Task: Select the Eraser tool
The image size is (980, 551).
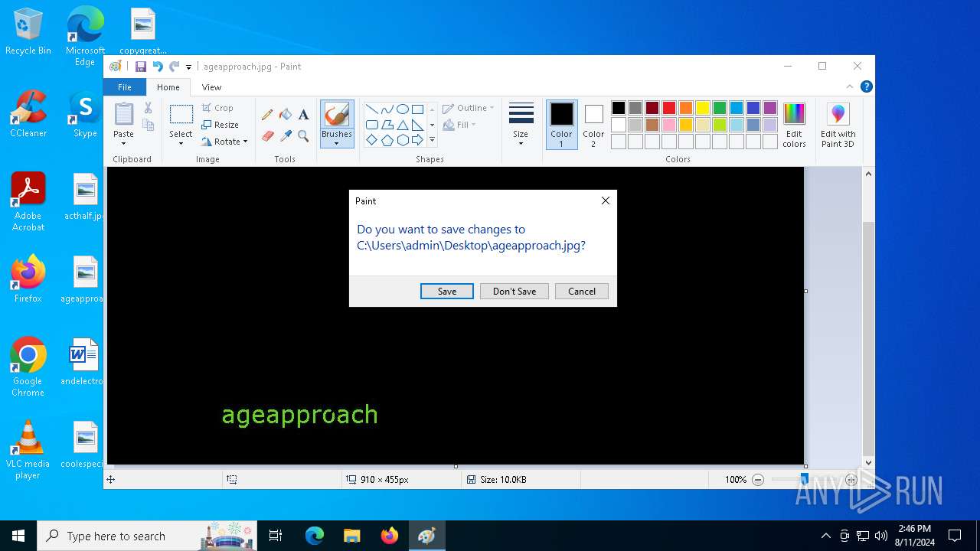Action: point(267,136)
